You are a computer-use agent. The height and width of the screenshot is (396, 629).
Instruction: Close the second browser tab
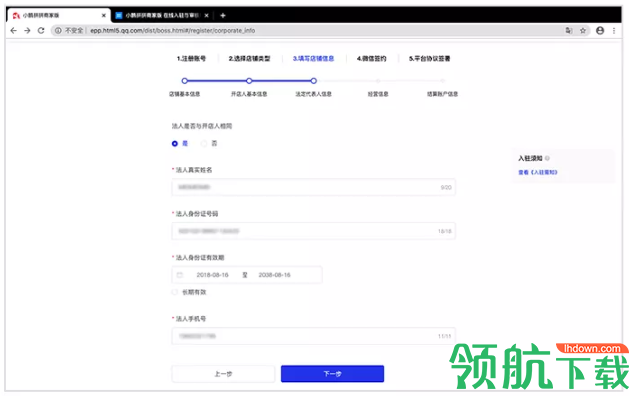tap(207, 15)
